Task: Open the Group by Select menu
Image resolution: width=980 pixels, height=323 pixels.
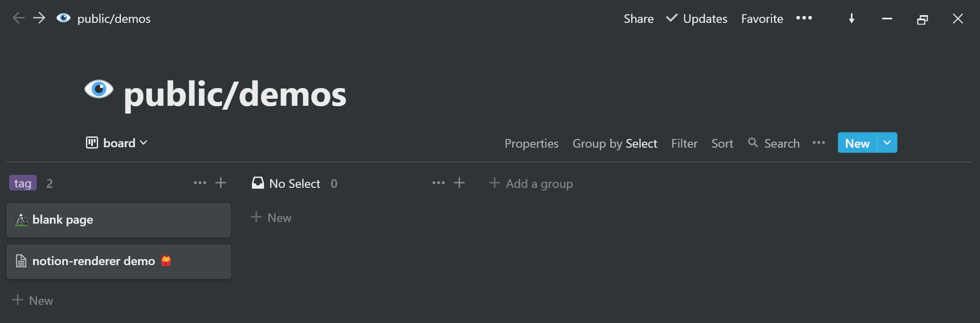Action: click(x=615, y=143)
